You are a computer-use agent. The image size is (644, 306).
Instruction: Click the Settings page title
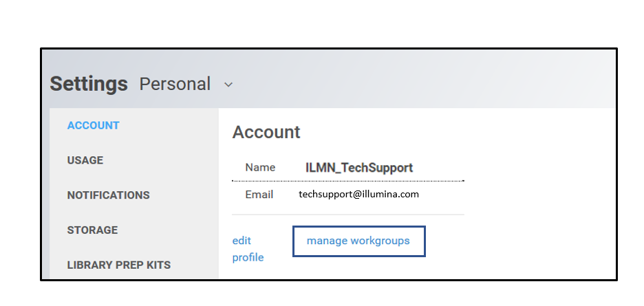click(89, 84)
